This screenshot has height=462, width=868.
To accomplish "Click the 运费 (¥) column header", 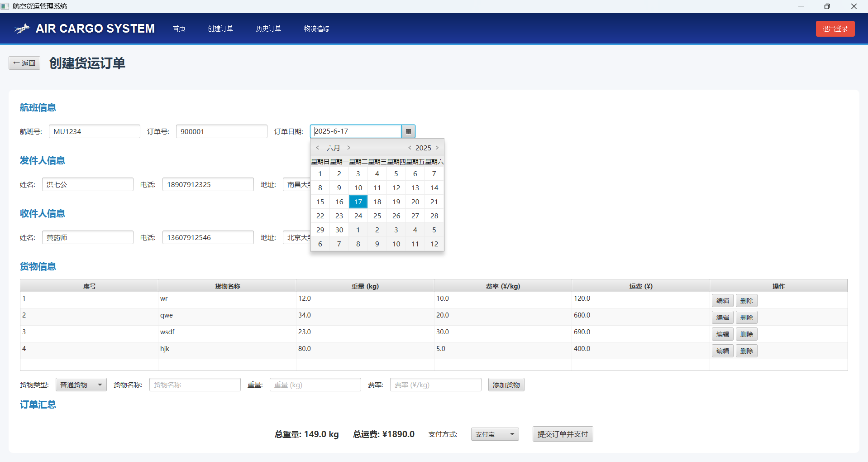I will (x=641, y=286).
